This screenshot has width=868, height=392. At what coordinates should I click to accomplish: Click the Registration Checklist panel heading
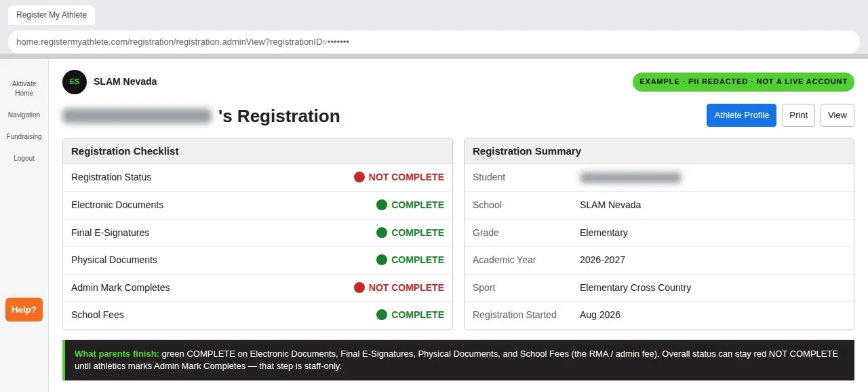click(x=125, y=151)
